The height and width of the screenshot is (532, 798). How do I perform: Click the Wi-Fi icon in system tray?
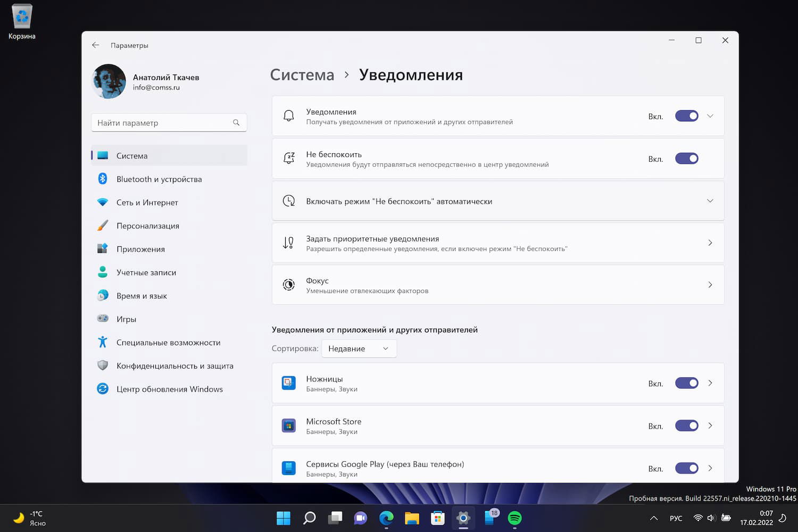point(698,518)
